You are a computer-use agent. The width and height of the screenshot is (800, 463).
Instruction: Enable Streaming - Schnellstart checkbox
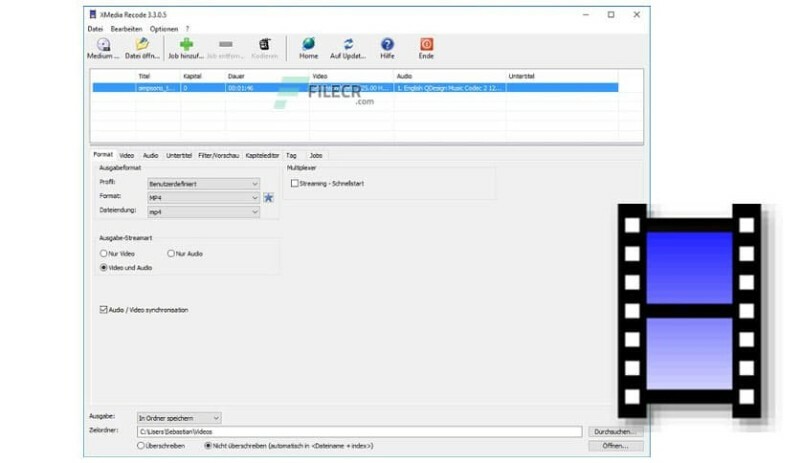[294, 184]
